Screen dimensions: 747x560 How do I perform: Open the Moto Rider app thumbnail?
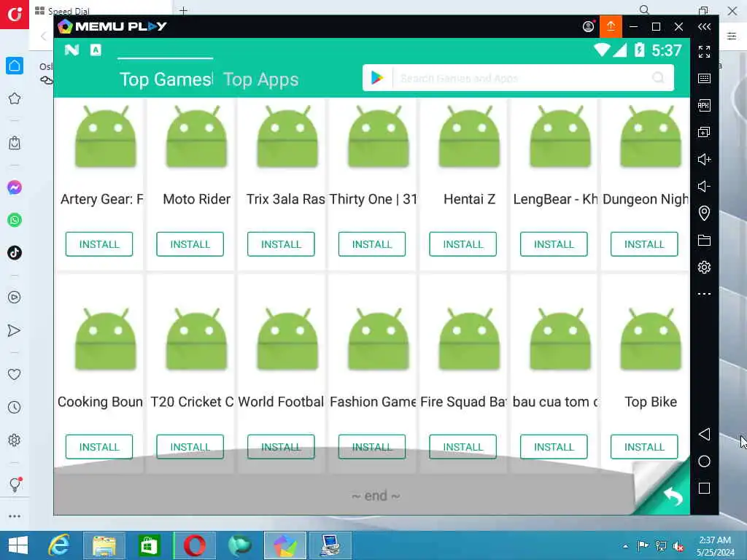coord(196,137)
